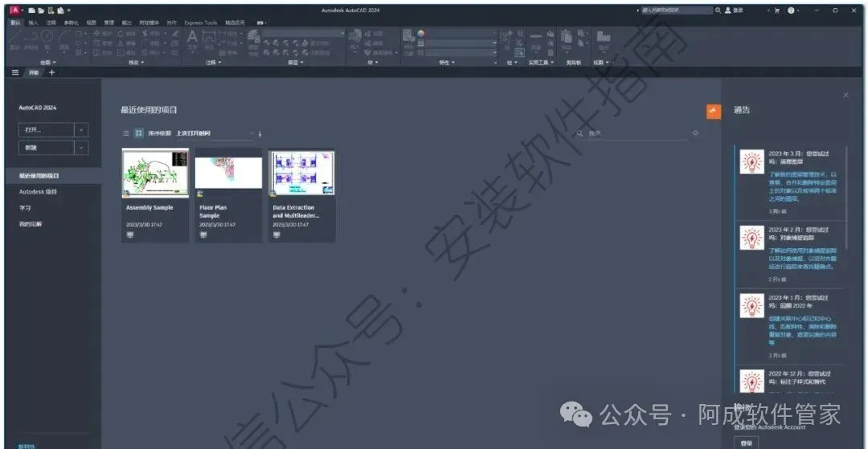
Task: Select the 插入 ribbon tab
Action: click(33, 23)
